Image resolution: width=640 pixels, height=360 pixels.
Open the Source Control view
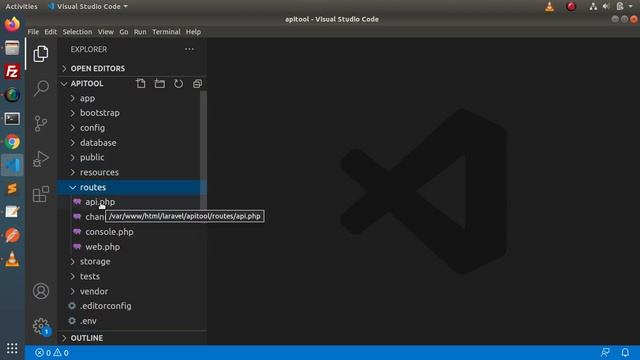[x=41, y=124]
